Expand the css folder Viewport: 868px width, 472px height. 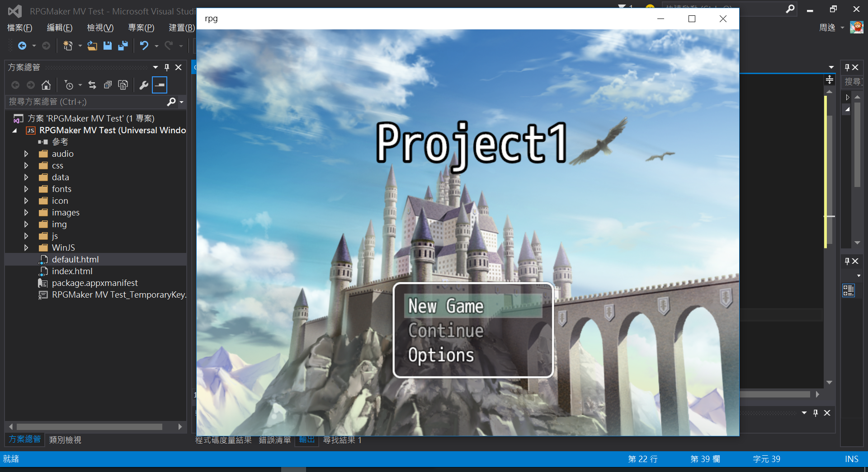point(26,166)
